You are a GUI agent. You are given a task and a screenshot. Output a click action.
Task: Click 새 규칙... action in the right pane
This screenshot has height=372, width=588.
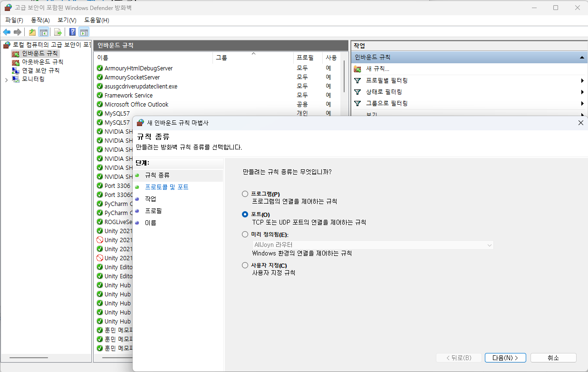coord(378,69)
